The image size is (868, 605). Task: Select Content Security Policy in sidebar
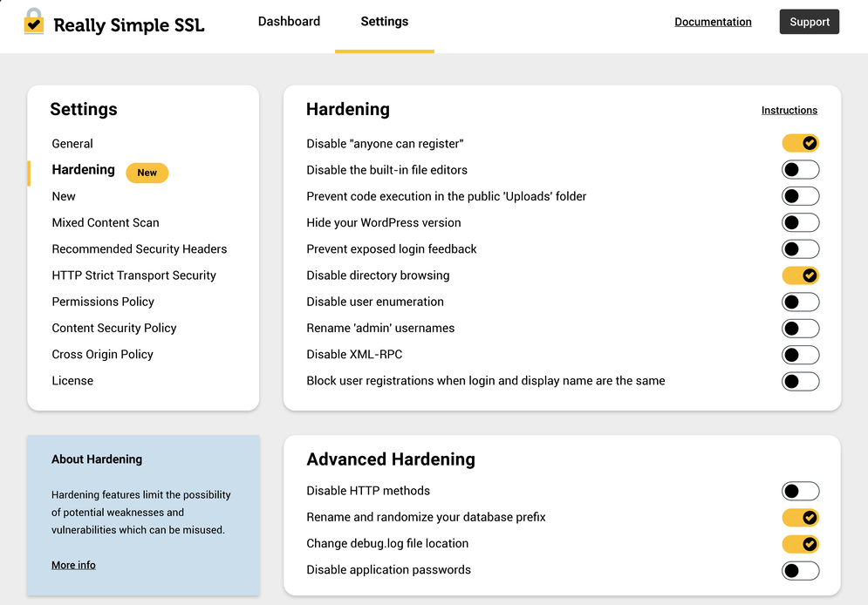114,329
